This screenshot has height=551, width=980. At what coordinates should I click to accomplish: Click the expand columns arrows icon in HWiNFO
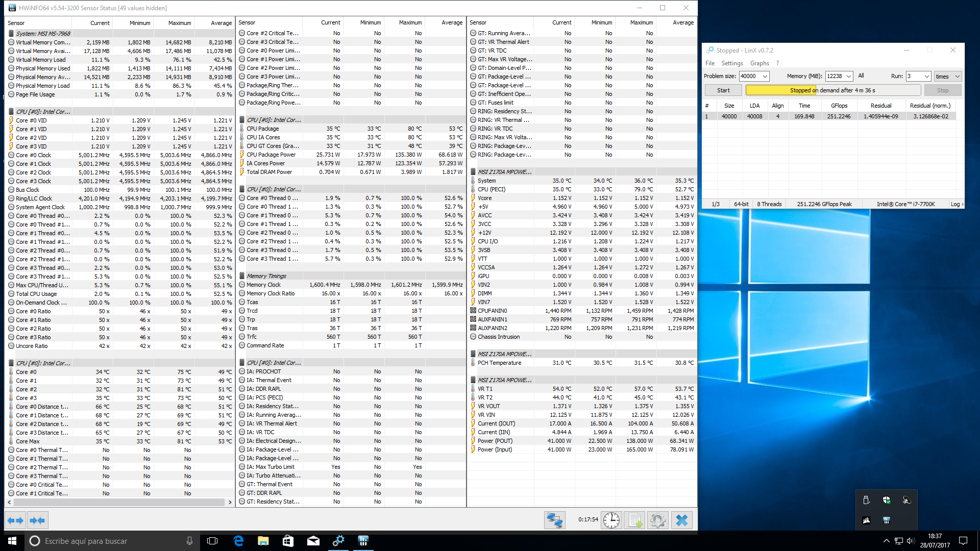tap(15, 520)
